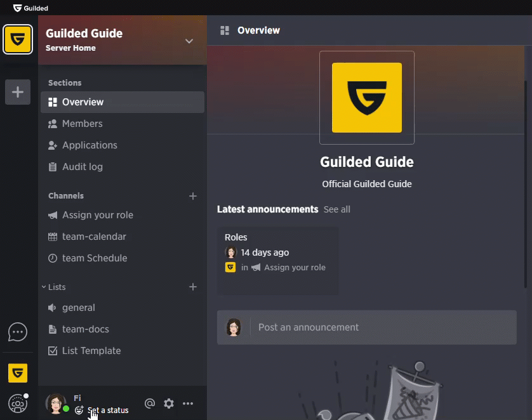Add new item in Lists group
The image size is (532, 420).
point(193,287)
